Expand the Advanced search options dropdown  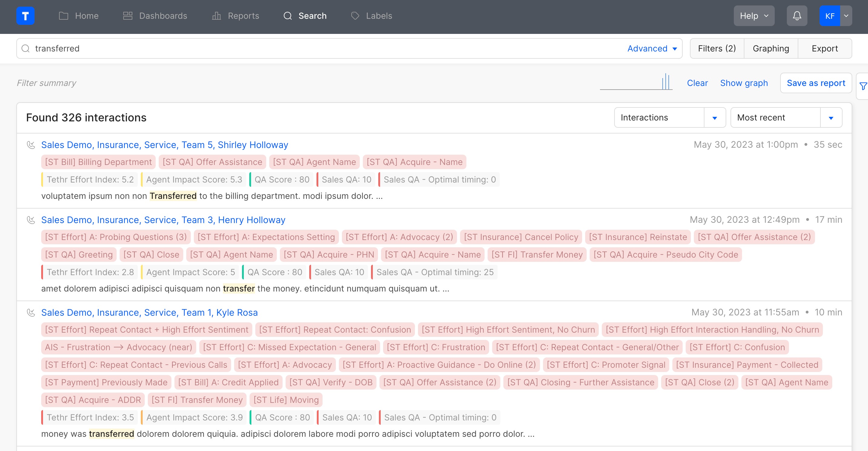click(652, 48)
